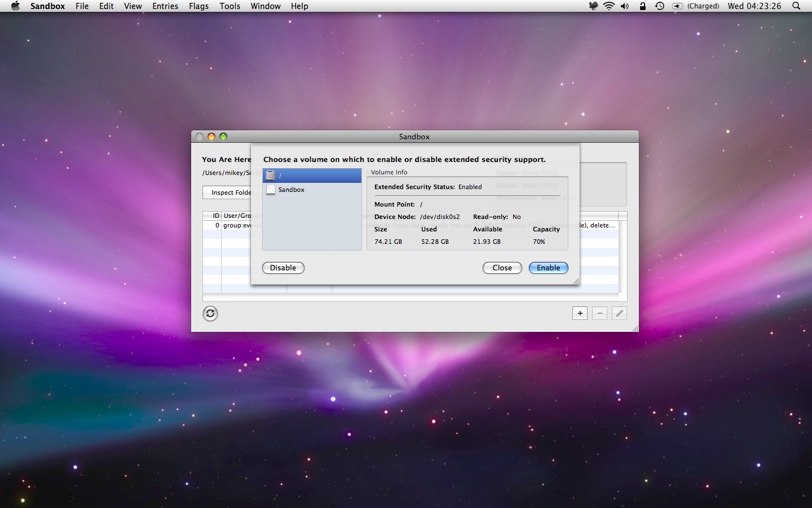Open the Entries menu
This screenshot has height=508, width=812.
coord(165,6)
